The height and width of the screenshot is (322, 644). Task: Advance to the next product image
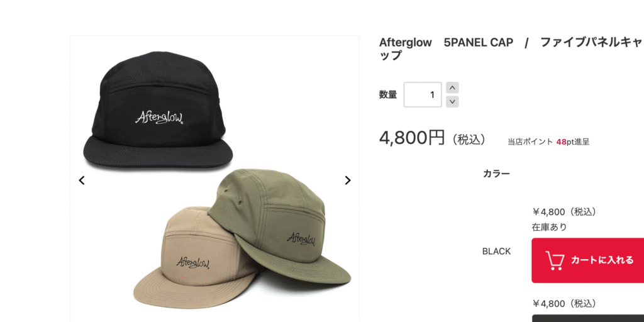coord(347,180)
